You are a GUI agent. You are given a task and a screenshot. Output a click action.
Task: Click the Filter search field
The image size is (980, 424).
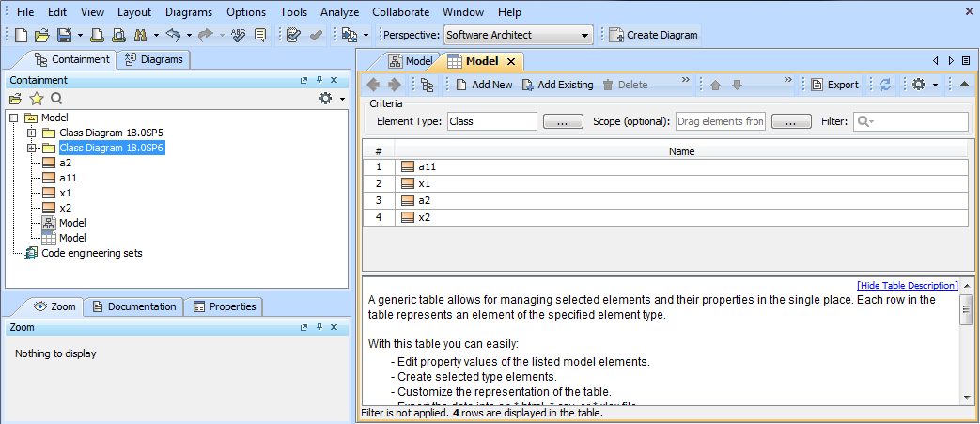916,121
